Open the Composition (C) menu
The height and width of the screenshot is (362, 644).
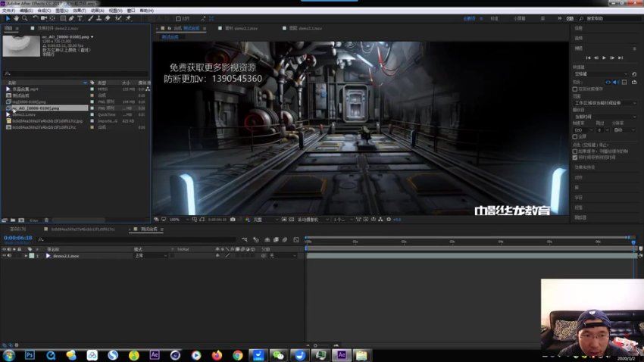44,11
